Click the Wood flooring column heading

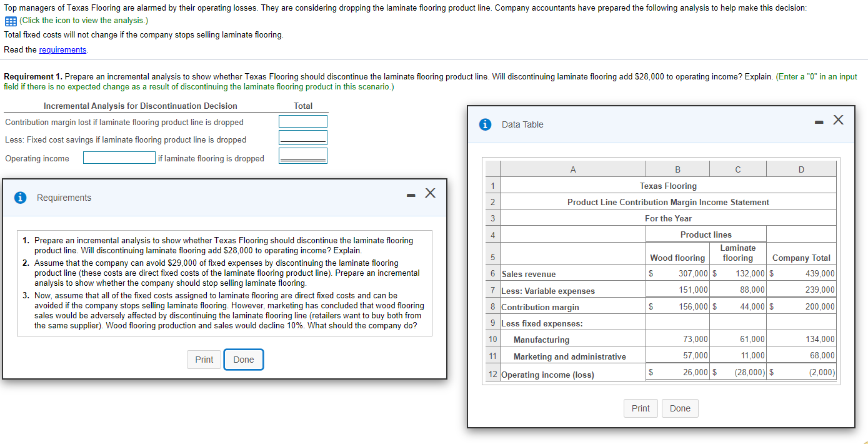677,258
